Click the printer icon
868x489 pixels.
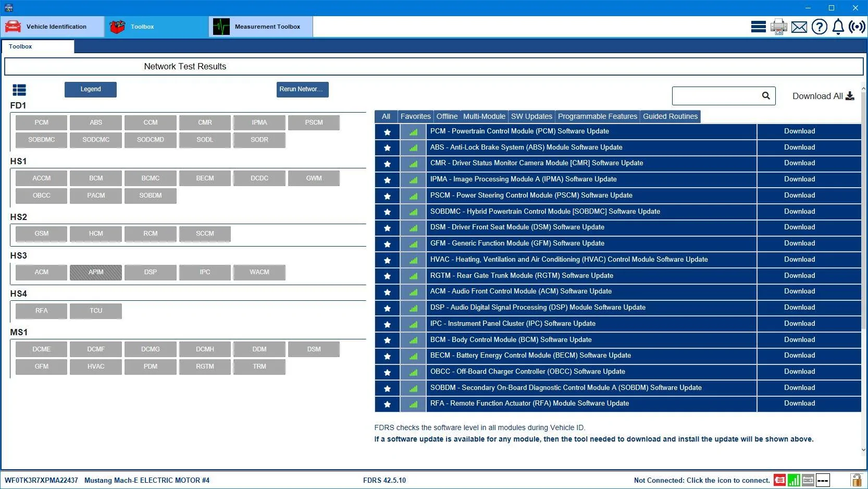click(779, 27)
